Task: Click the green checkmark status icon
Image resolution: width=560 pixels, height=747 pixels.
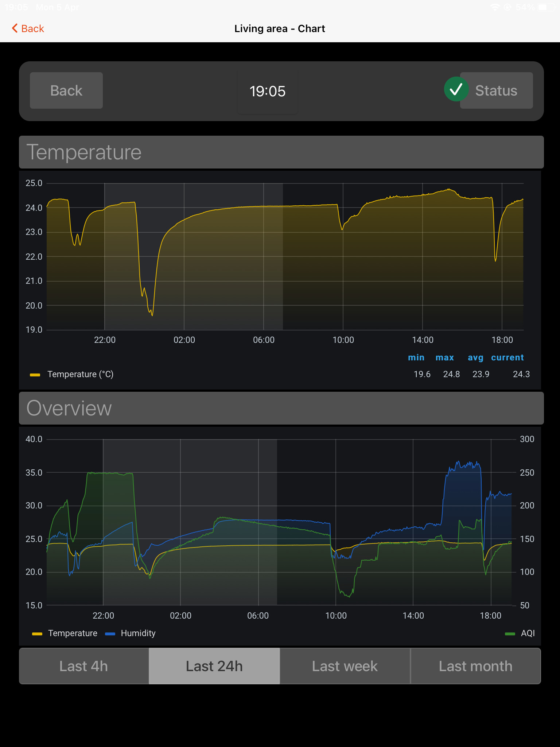Action: point(456,89)
